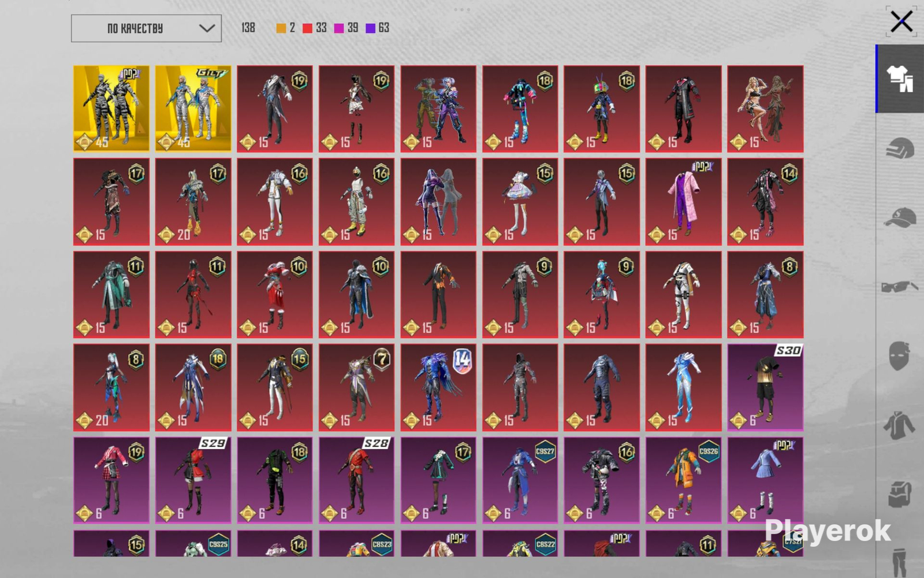Select the level 10 knight with blue cape
Viewport: 924px width, 578px height.
(x=356, y=294)
